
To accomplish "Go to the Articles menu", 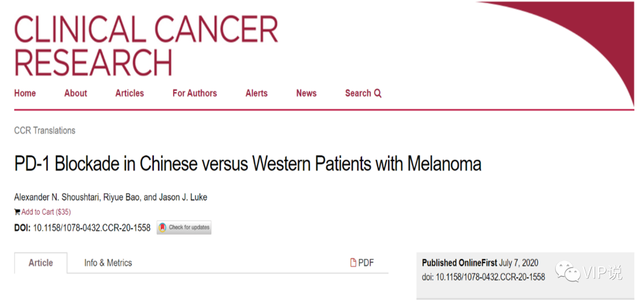I will (x=129, y=94).
